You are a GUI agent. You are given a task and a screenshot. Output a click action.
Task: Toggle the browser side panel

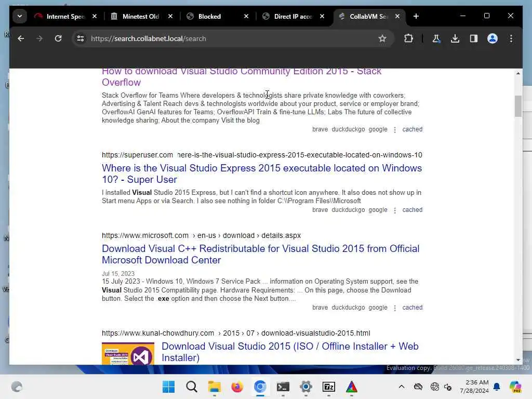coord(474,38)
